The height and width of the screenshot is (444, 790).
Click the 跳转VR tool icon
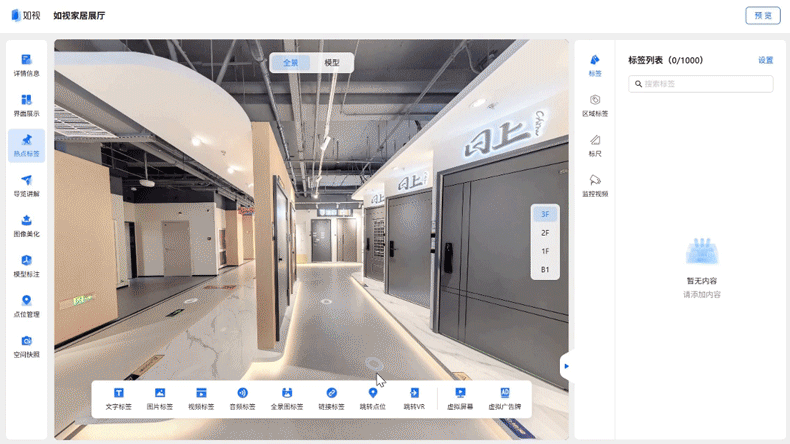coord(414,398)
